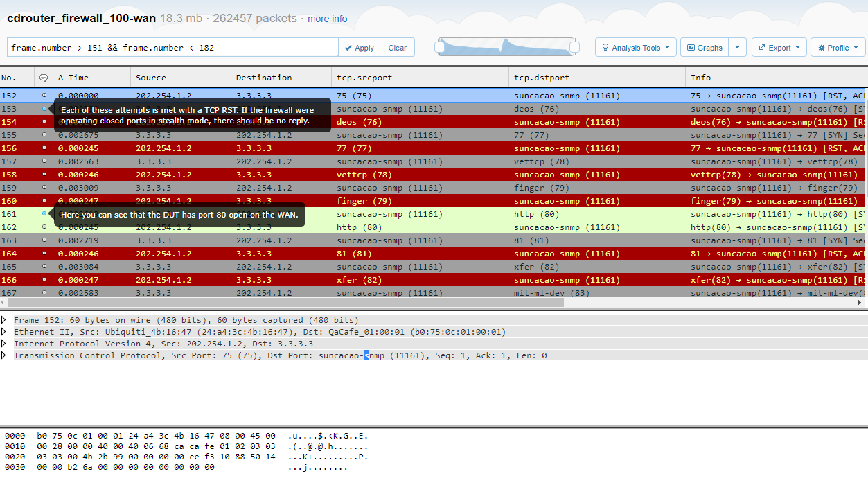868x485 pixels.
Task: Click annotation marker on packet 158
Action: point(44,175)
